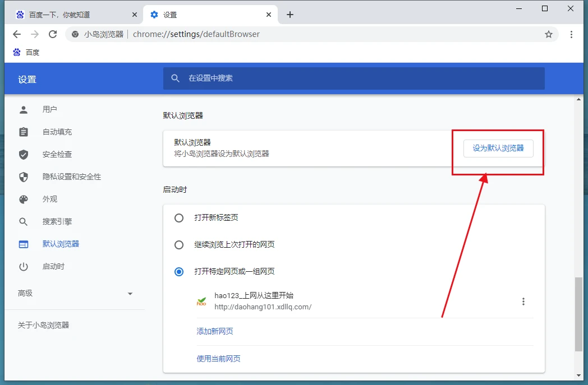The height and width of the screenshot is (385, 588).
Task: Click the hao123 favicon
Action: tap(201, 301)
